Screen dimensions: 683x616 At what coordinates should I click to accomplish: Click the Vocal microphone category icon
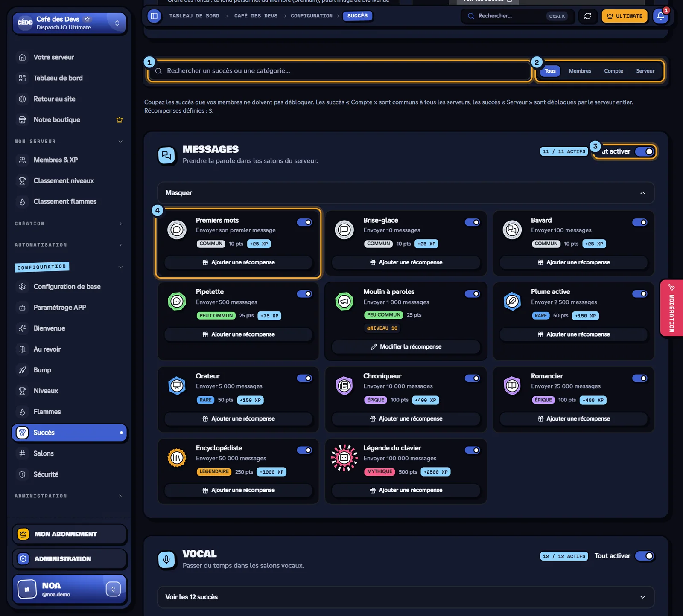[166, 559]
